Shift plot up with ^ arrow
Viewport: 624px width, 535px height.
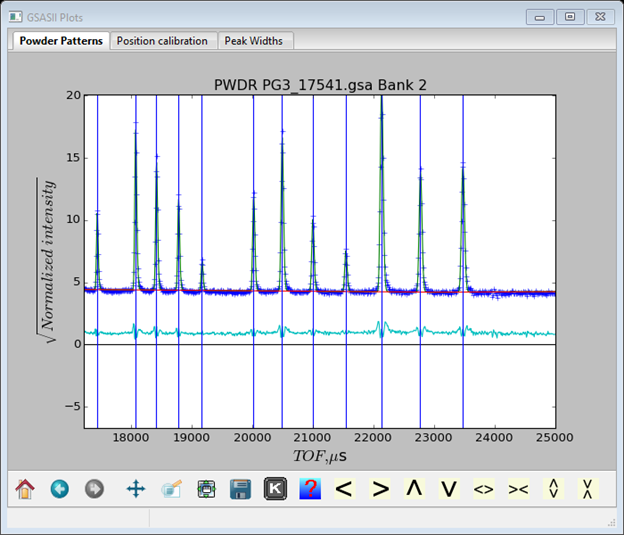point(414,489)
